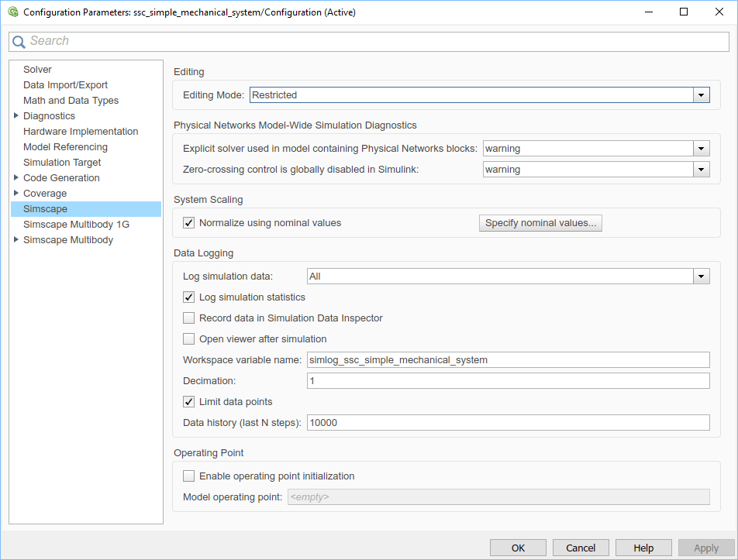Open the Data Import/Export pane
The height and width of the screenshot is (560, 738).
click(x=65, y=84)
